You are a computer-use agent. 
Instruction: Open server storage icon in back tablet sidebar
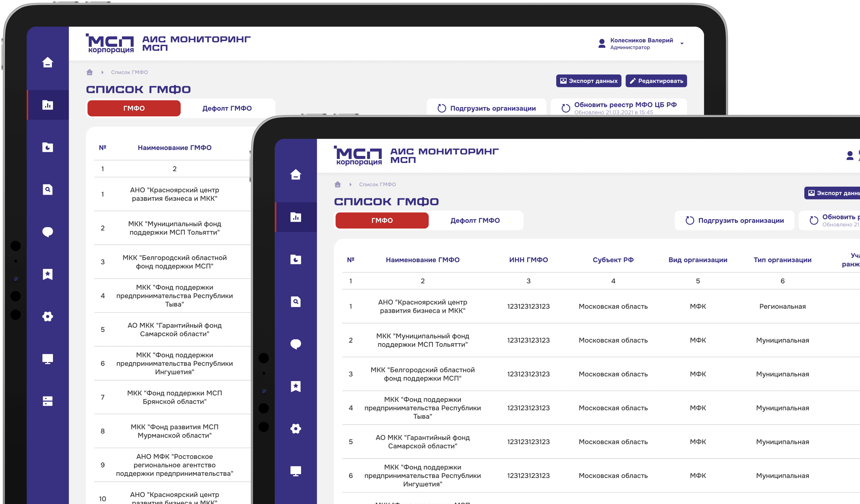coord(47,401)
